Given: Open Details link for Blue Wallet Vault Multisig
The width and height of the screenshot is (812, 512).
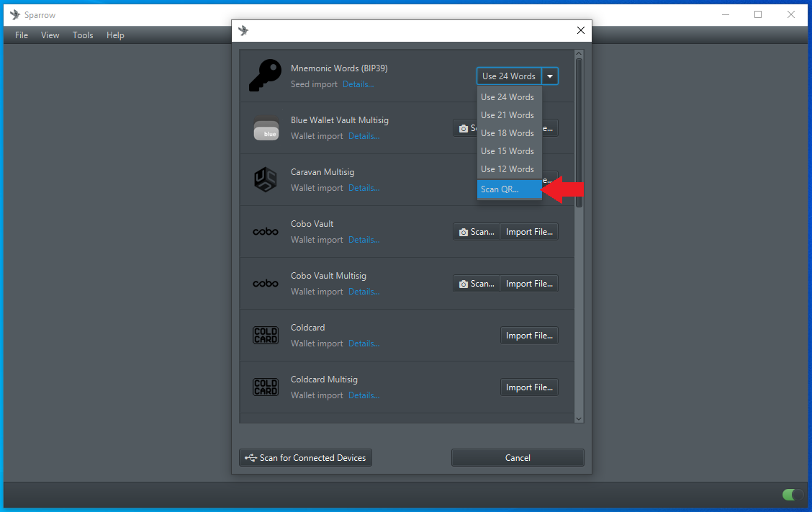Looking at the screenshot, I should (x=364, y=136).
